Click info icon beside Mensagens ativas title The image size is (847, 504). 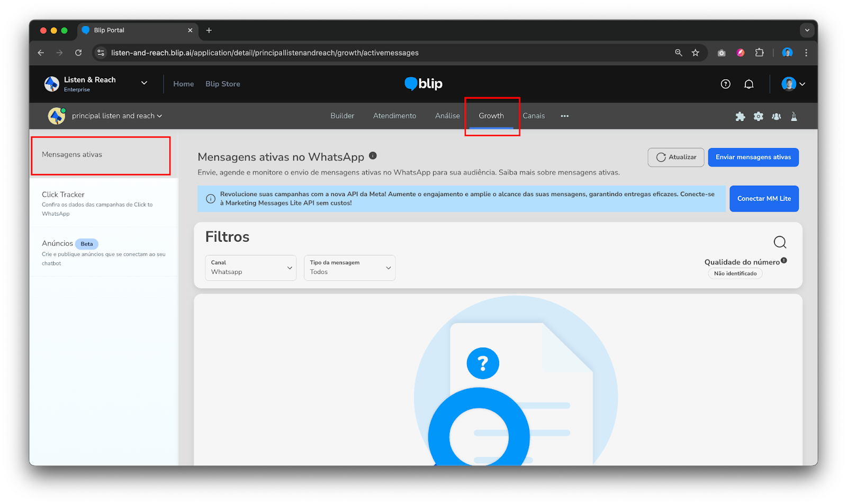point(373,155)
